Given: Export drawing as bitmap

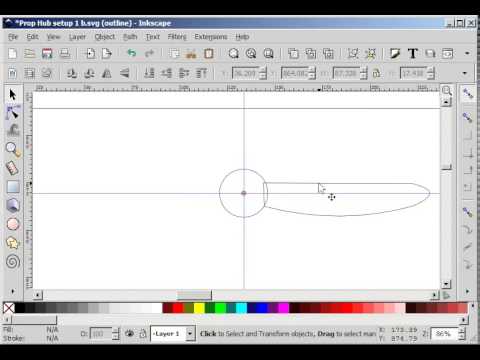Looking at the screenshot, I should (x=107, y=54).
